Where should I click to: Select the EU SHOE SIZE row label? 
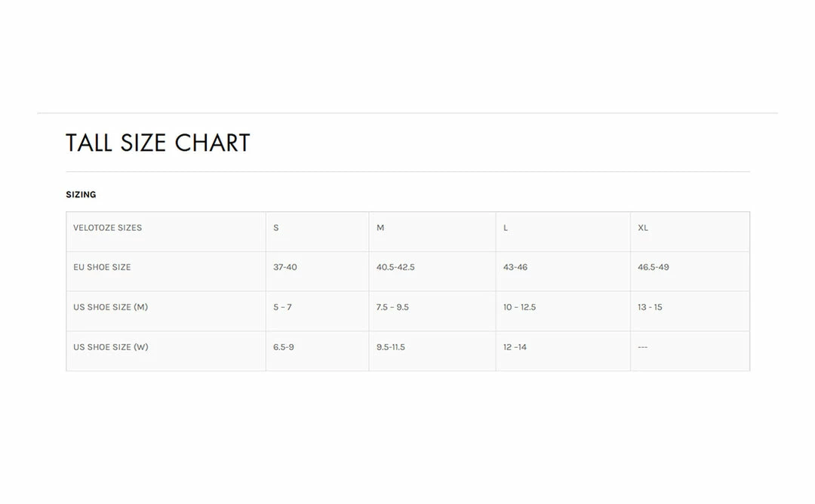pos(102,267)
